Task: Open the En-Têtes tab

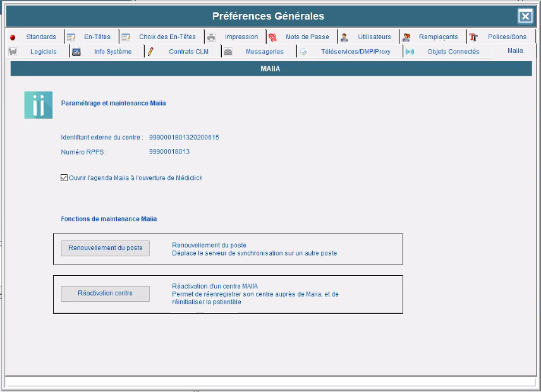Action: (x=97, y=37)
